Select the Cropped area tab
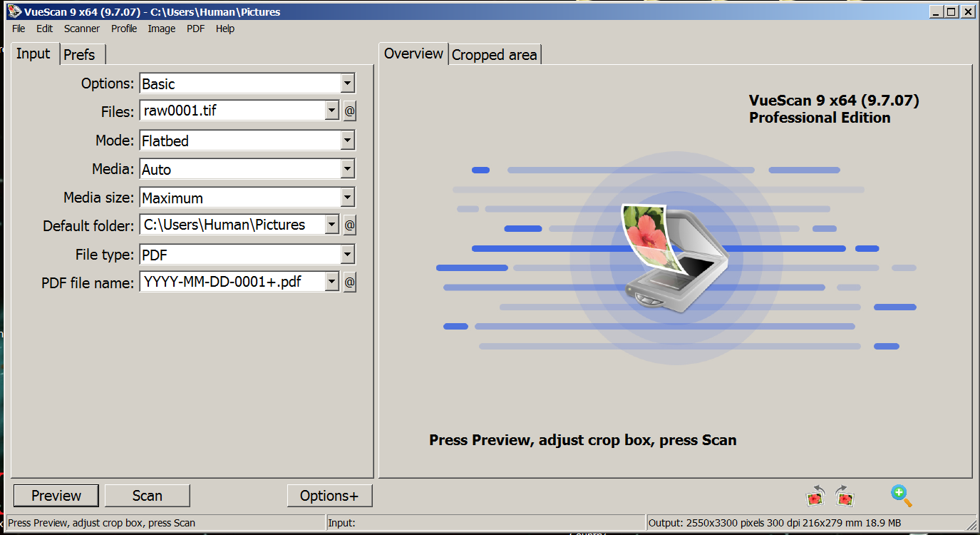Viewport: 980px width, 535px height. pos(495,54)
